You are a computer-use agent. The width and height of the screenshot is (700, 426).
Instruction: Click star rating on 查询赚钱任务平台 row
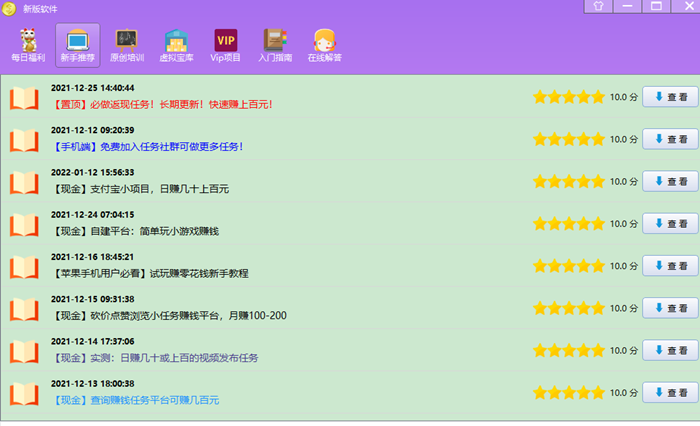(569, 393)
